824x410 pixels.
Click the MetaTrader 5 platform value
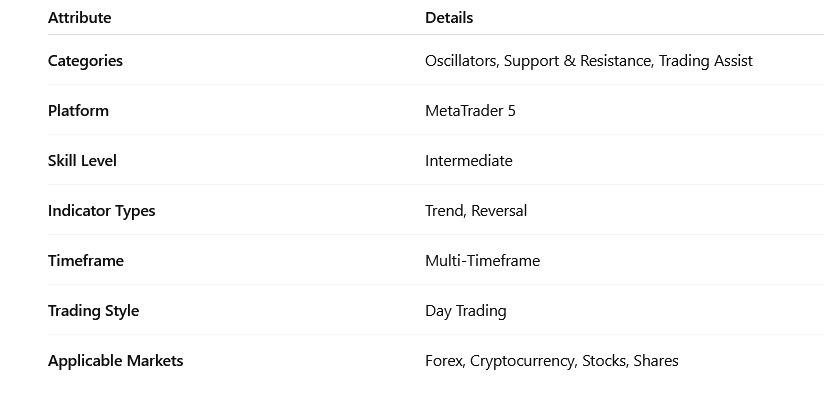click(470, 111)
